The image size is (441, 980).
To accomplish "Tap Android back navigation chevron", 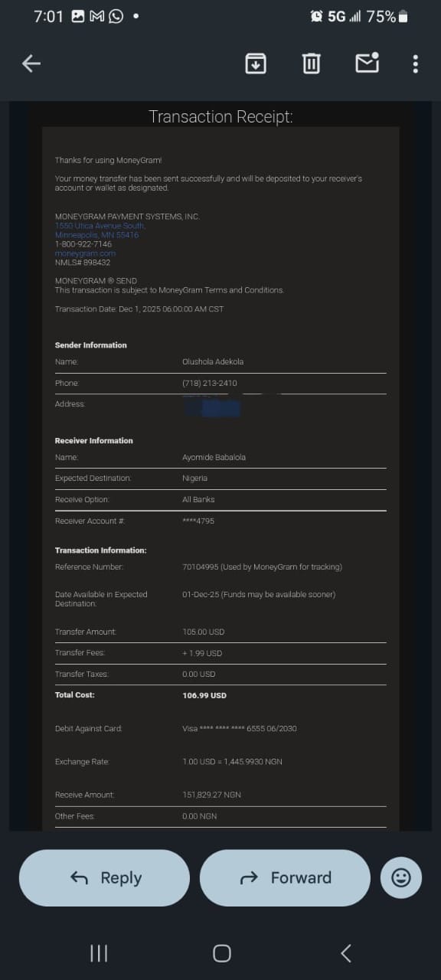I will (x=346, y=953).
